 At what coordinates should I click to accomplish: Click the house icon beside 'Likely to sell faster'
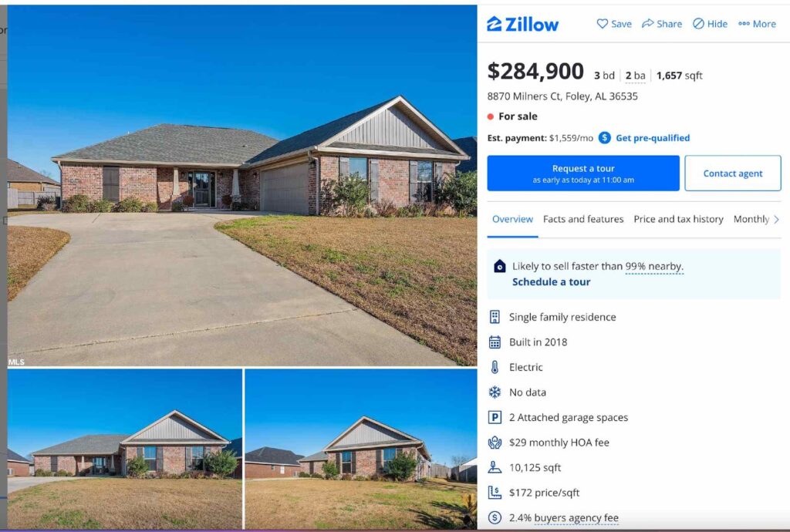coord(499,266)
